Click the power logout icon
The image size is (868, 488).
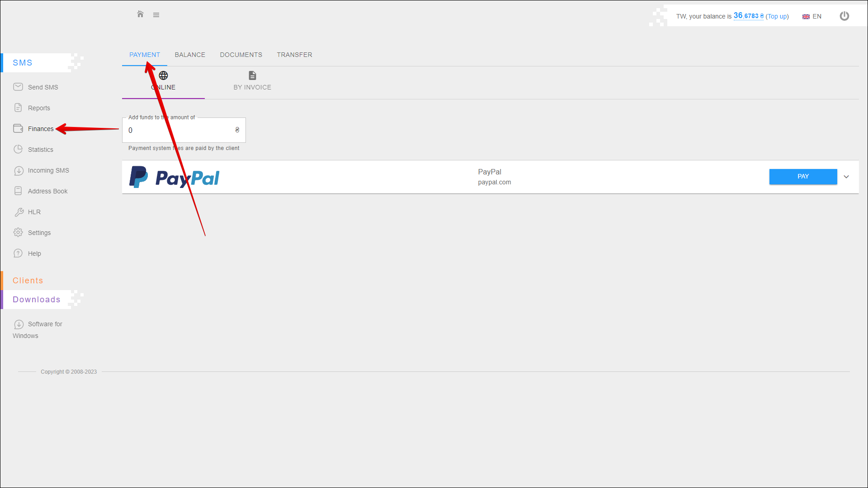[844, 16]
